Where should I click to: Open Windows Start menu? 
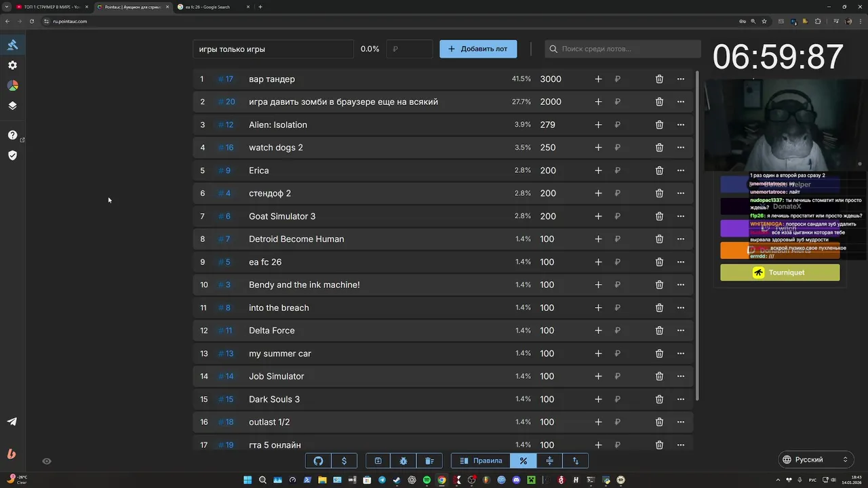(x=247, y=480)
